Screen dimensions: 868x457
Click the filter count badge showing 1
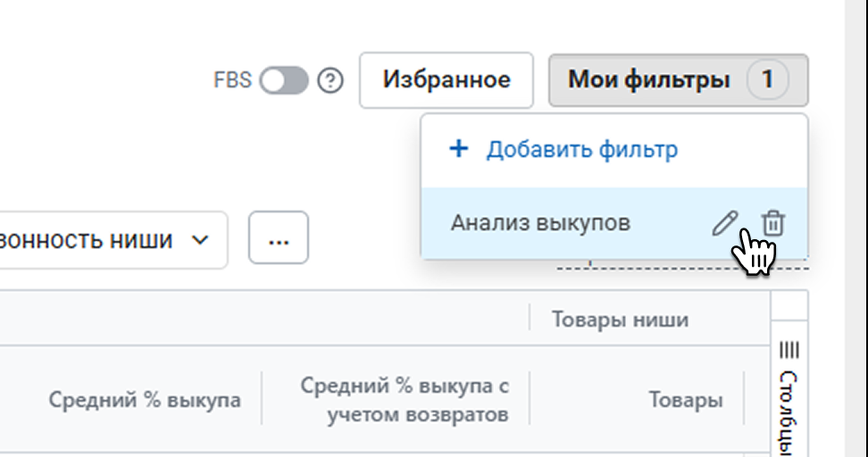767,79
